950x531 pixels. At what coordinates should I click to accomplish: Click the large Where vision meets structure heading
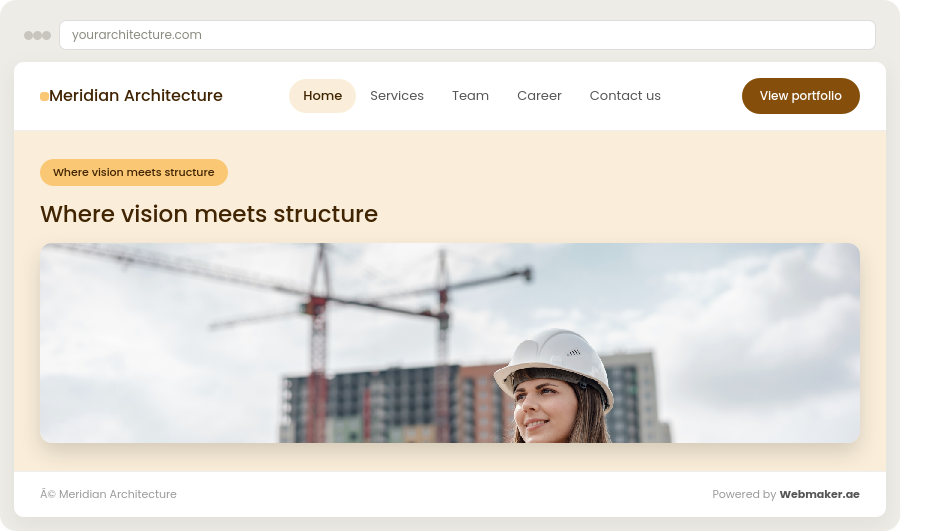coord(209,214)
